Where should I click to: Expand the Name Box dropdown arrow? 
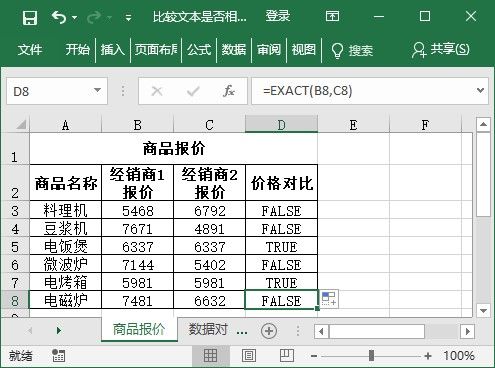pos(97,90)
